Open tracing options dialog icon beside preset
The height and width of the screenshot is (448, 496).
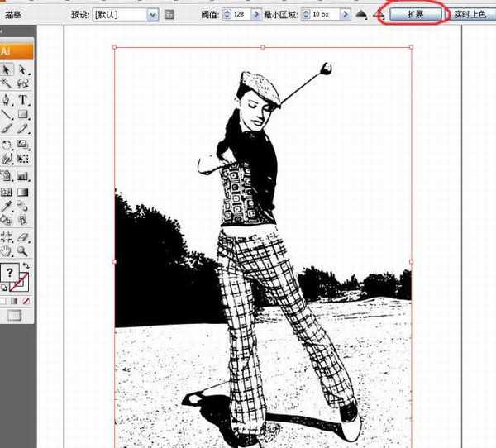169,15
